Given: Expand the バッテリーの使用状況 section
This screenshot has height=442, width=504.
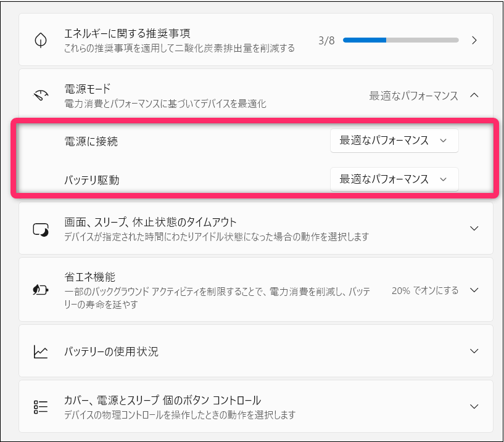Looking at the screenshot, I should pos(474,351).
